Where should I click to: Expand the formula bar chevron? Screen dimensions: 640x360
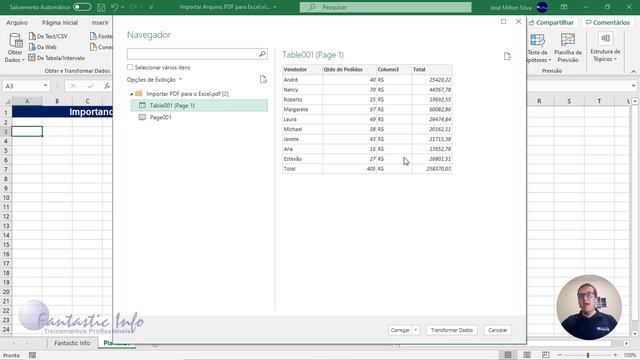coord(633,86)
